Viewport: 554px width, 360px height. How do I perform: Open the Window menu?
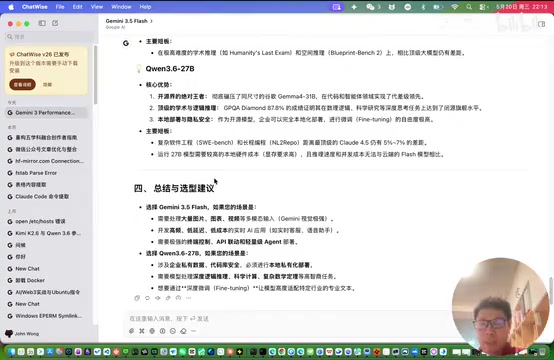coord(121,7)
